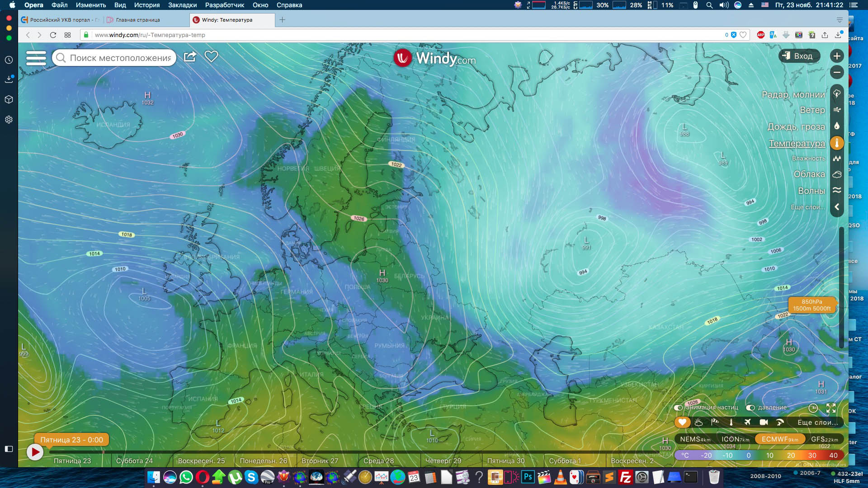The image size is (868, 488).
Task: Switch to Главная страница tab
Action: point(138,20)
